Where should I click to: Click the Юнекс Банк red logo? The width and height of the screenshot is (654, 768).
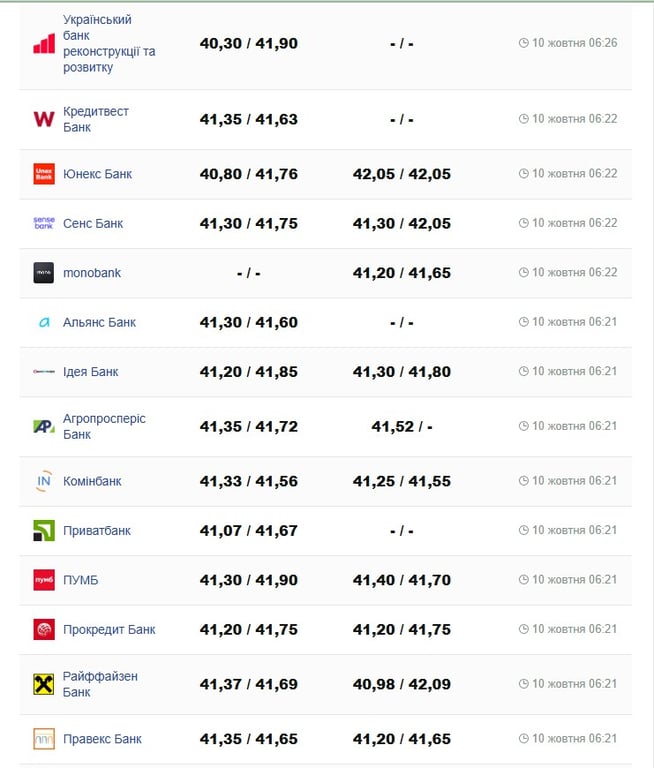pos(44,174)
